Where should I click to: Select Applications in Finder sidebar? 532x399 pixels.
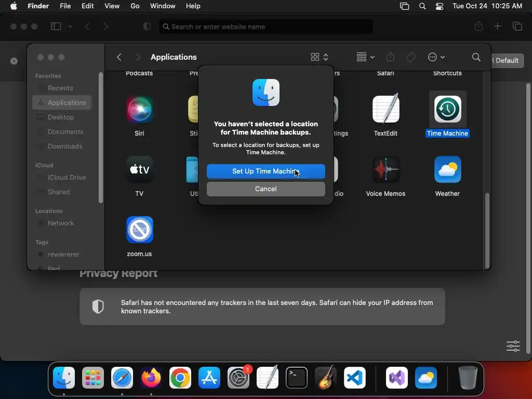[62, 102]
